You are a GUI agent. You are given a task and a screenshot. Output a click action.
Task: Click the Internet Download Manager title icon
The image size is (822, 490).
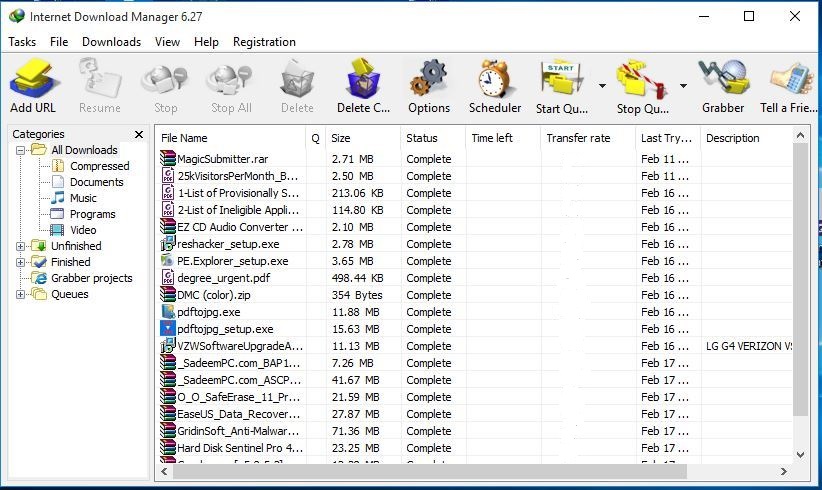[17, 16]
